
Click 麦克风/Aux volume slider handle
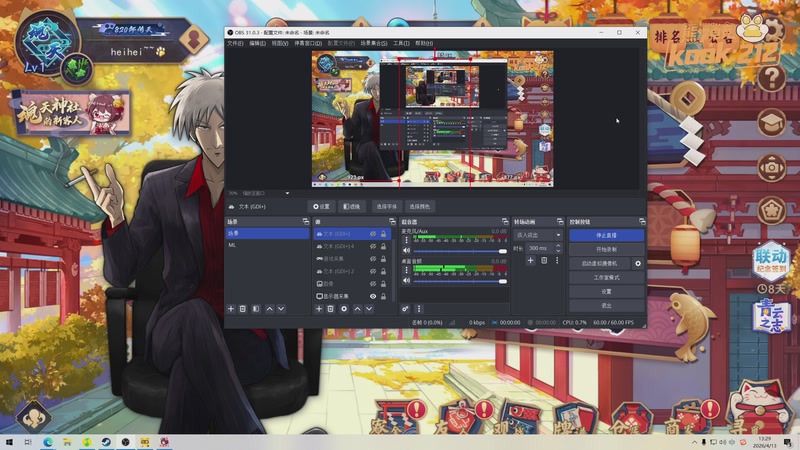click(x=503, y=251)
